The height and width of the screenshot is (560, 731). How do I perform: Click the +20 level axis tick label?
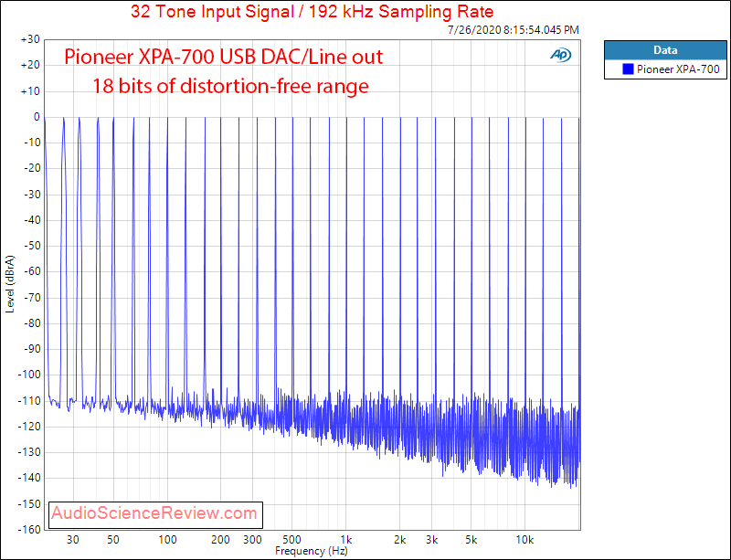point(30,65)
